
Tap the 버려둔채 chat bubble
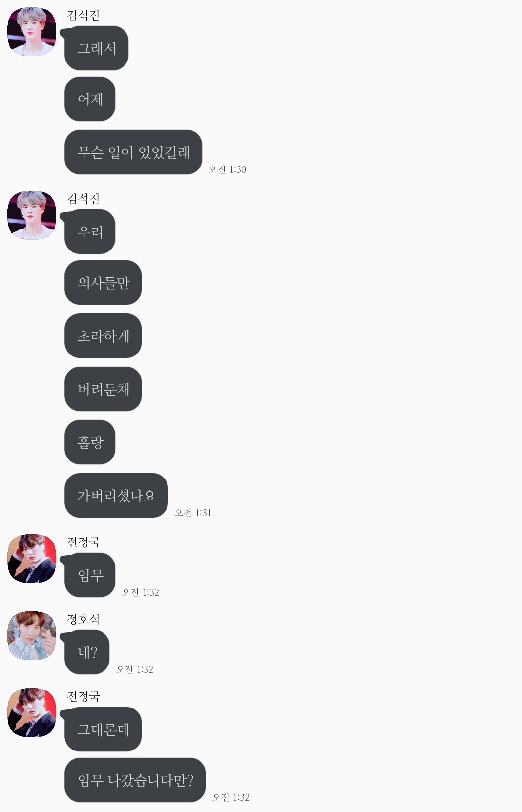(x=103, y=389)
